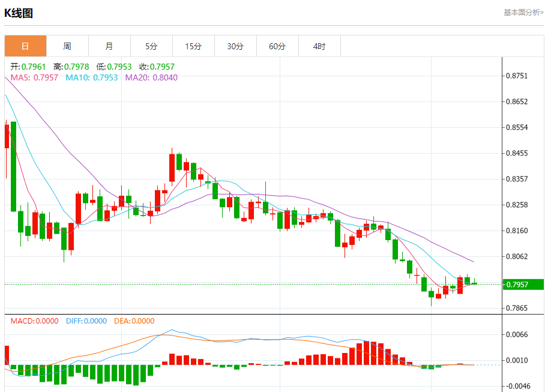Select the 日 daily chart tab
The width and height of the screenshot is (548, 392).
26,46
